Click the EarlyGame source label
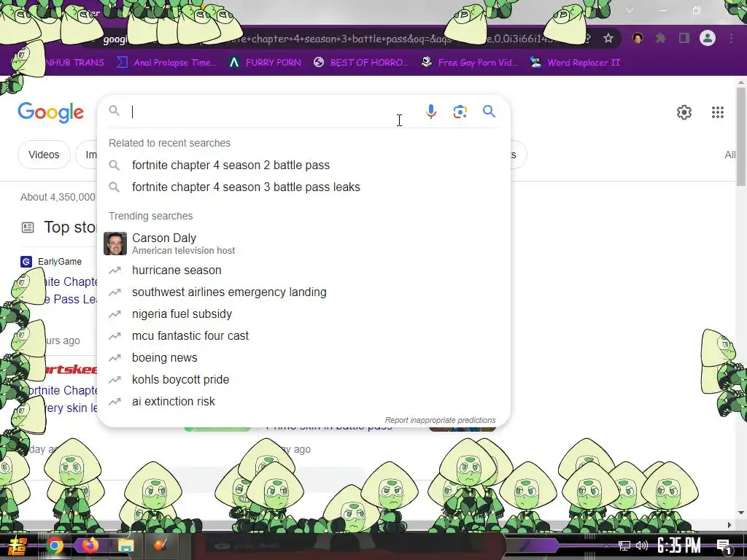 (x=60, y=262)
